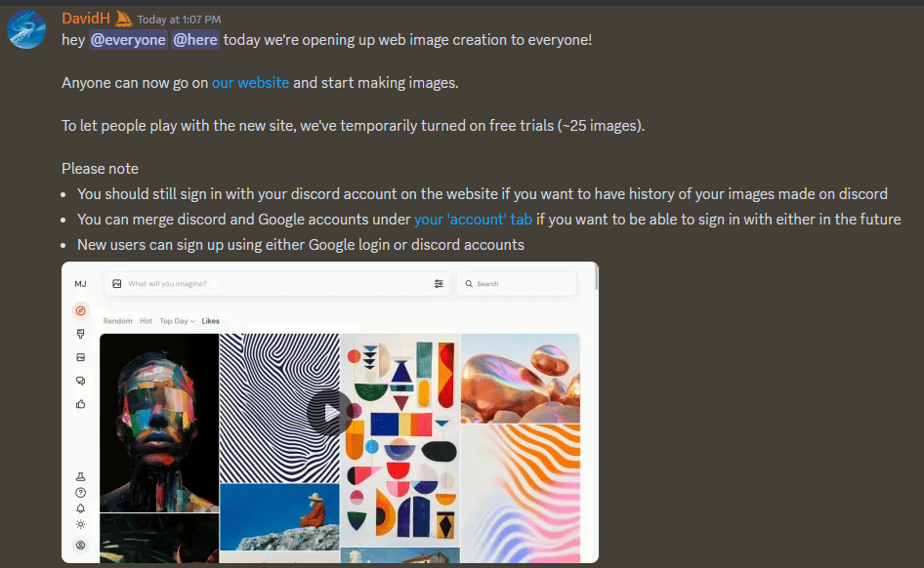Open the help question mark icon
Viewport: 924px width, 568px height.
tap(81, 493)
